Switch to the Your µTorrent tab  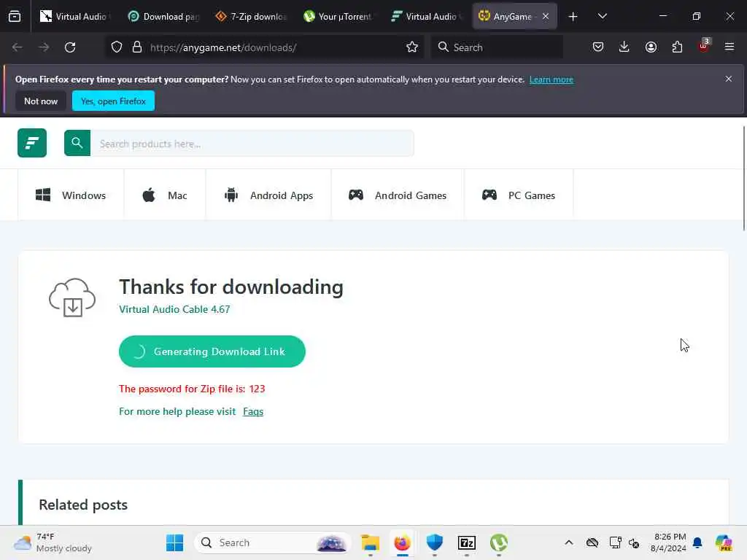tap(338, 17)
